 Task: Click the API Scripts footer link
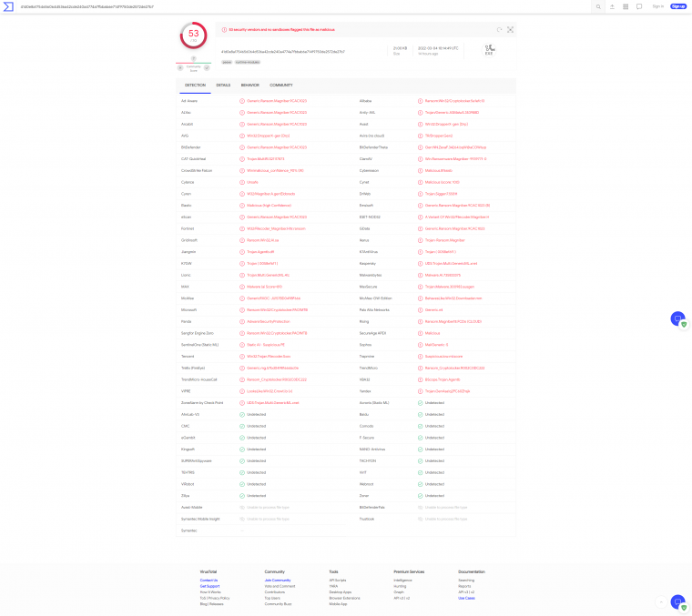coord(338,581)
